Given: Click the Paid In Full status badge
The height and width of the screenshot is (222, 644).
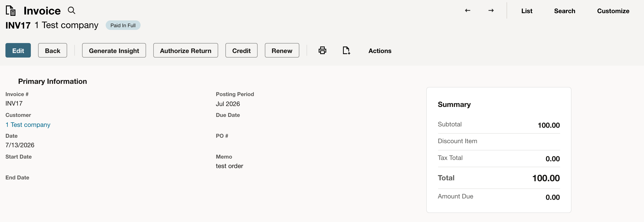Looking at the screenshot, I should coord(123,25).
